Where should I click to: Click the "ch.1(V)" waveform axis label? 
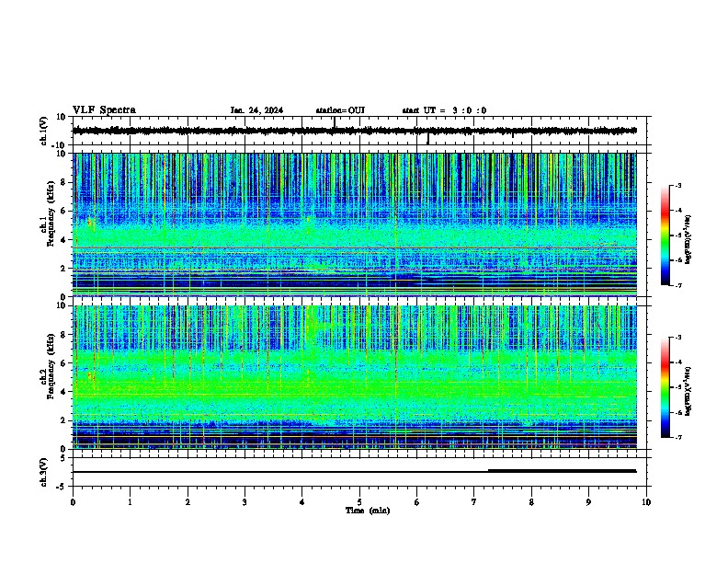[44, 131]
